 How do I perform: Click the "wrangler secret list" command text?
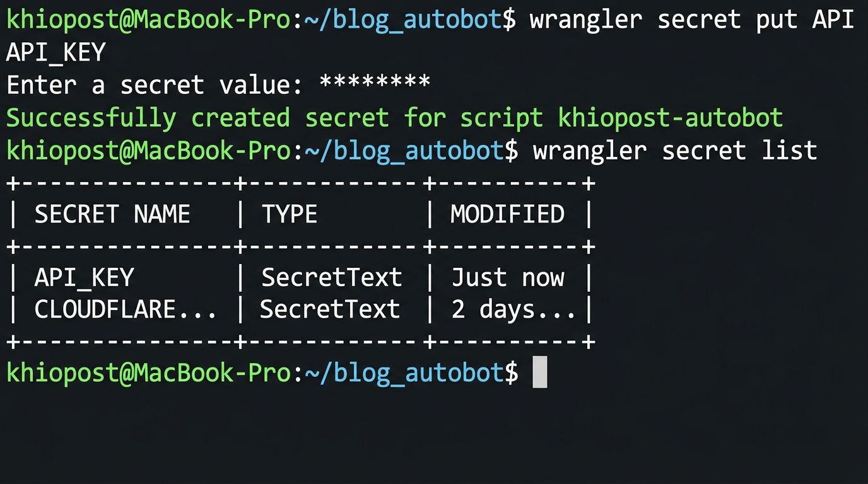[674, 151]
